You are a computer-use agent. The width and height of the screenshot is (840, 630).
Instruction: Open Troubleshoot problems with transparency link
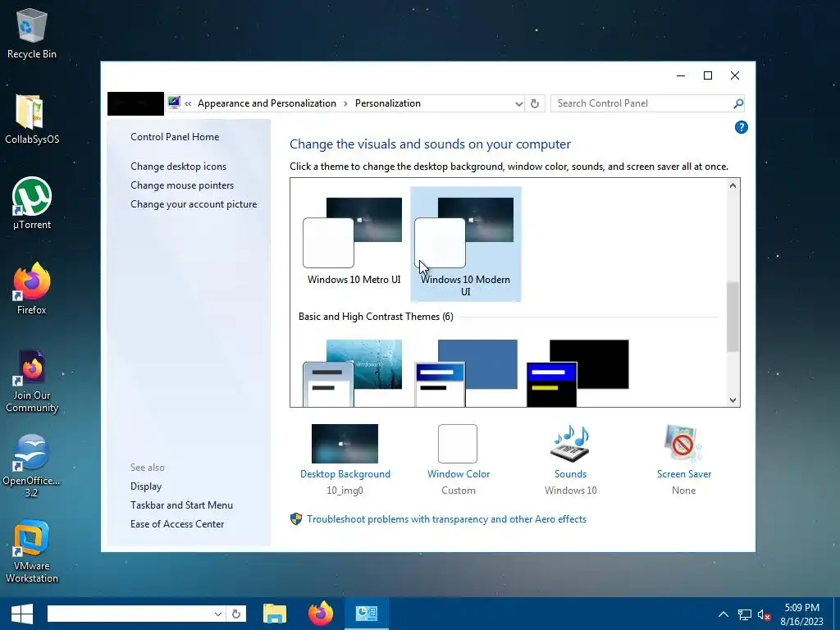pos(447,519)
